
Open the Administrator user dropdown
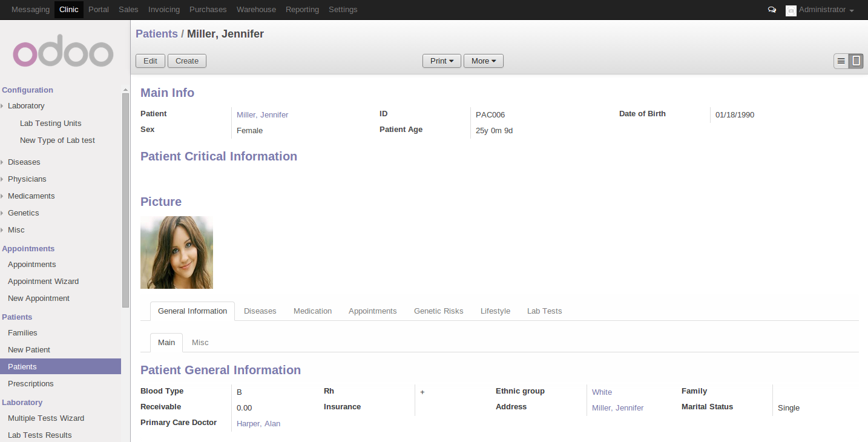(826, 10)
